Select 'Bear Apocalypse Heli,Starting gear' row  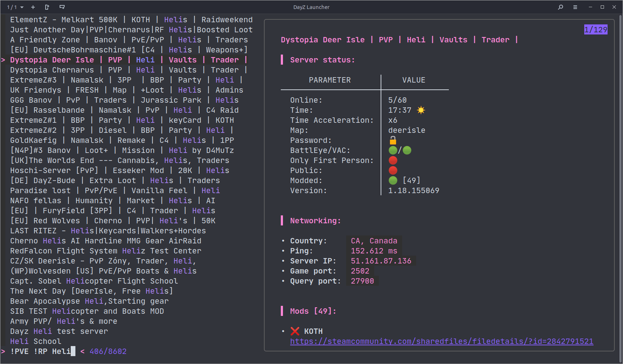click(x=89, y=301)
